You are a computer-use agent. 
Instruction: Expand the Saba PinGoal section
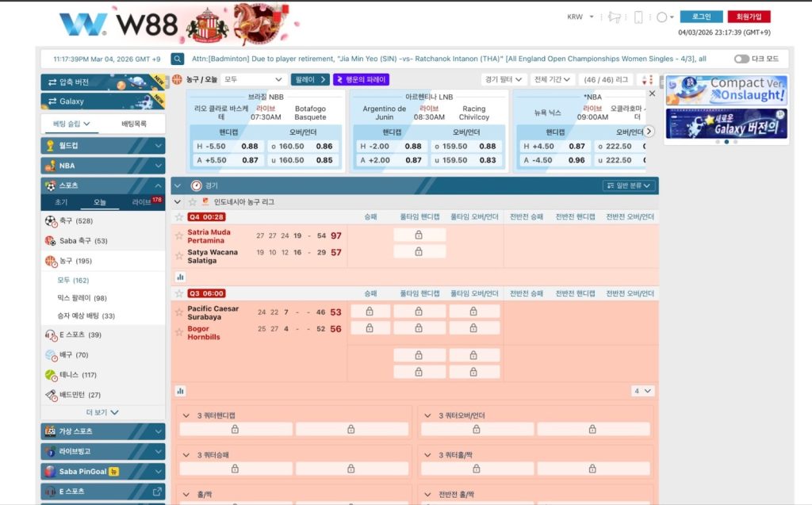coord(103,472)
